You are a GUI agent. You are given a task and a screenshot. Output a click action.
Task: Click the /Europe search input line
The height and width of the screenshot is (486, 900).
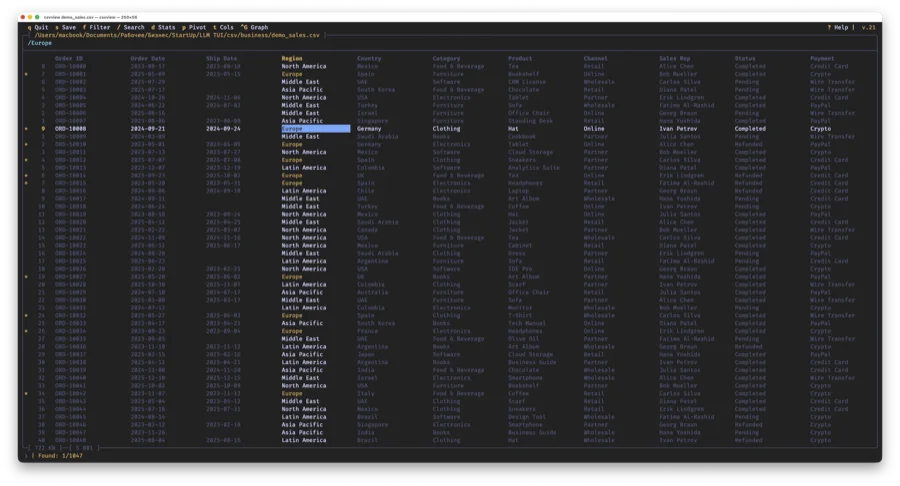click(42, 44)
